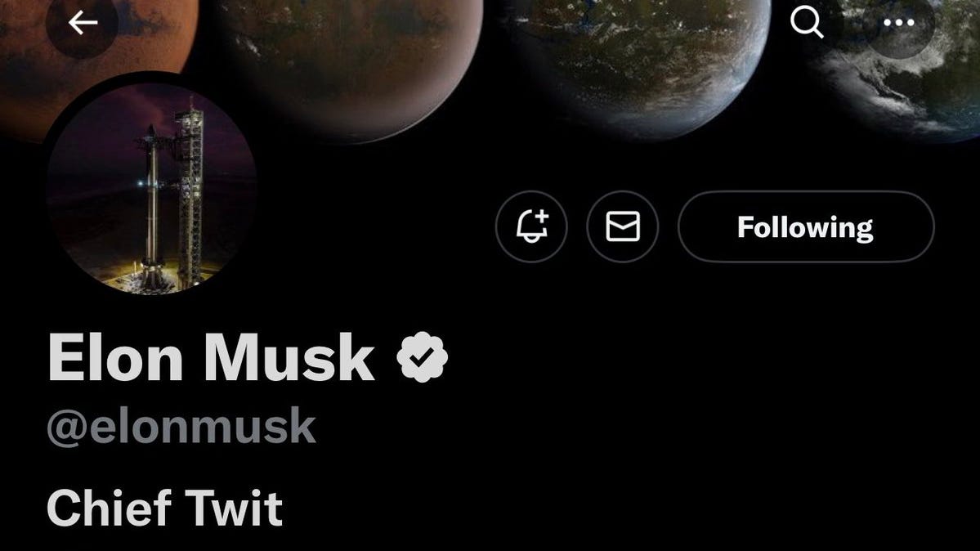Image resolution: width=980 pixels, height=551 pixels.
Task: Click the checkmark inside the verified badge
Action: (x=423, y=357)
